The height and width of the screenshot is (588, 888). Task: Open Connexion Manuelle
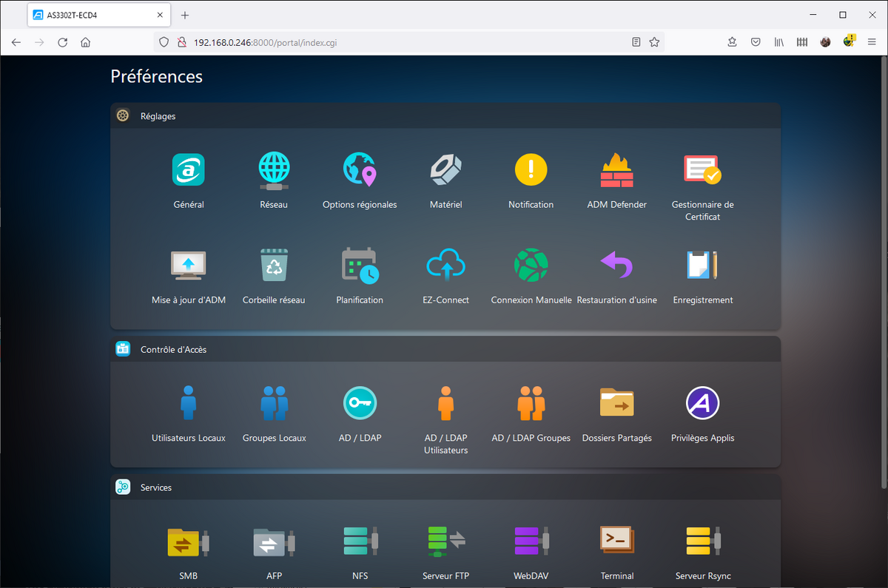(531, 266)
